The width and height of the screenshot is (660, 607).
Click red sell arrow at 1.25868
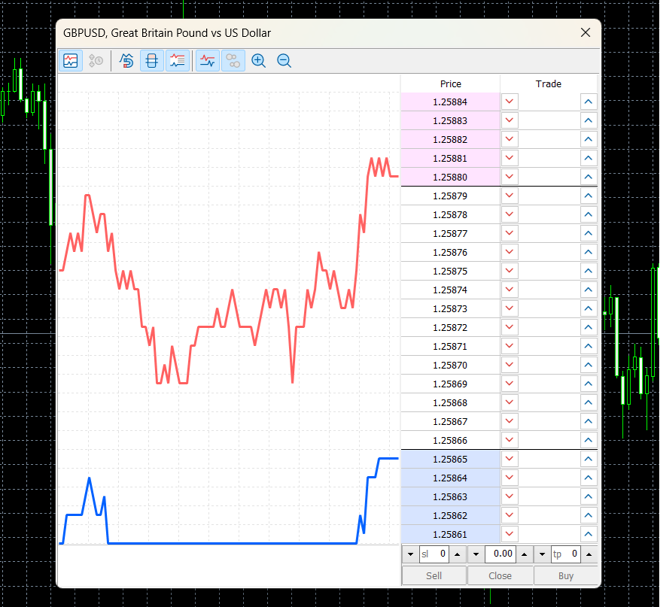tap(509, 402)
